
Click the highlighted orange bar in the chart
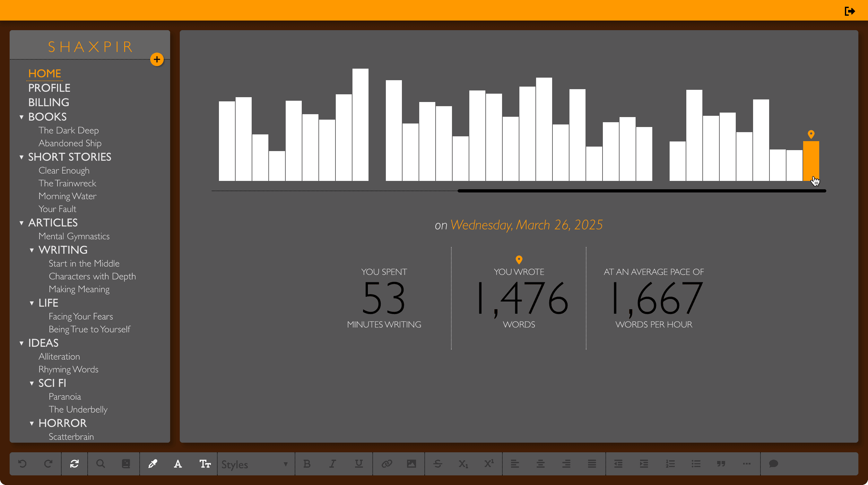pos(811,162)
